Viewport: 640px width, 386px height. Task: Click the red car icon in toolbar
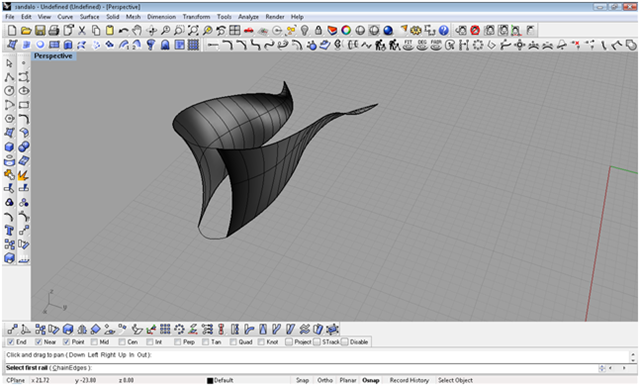point(249,30)
